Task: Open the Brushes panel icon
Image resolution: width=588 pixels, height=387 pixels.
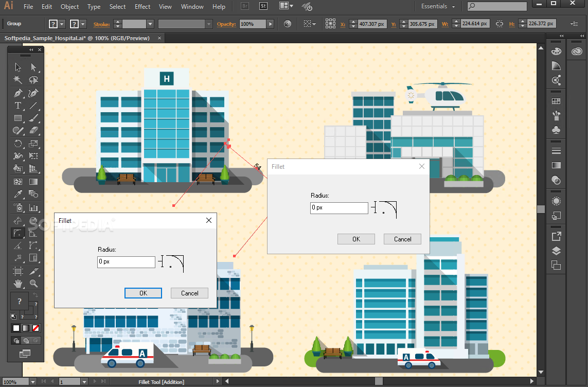Action: pyautogui.click(x=556, y=115)
